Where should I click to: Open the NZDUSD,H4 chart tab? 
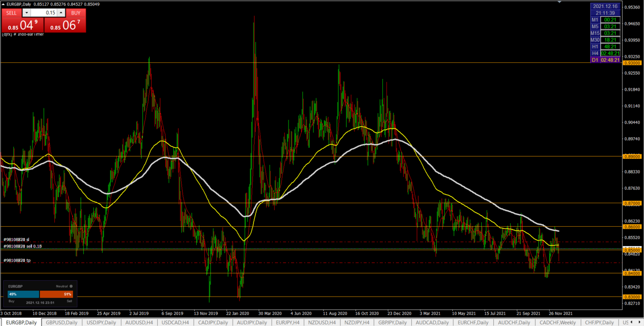click(x=322, y=323)
